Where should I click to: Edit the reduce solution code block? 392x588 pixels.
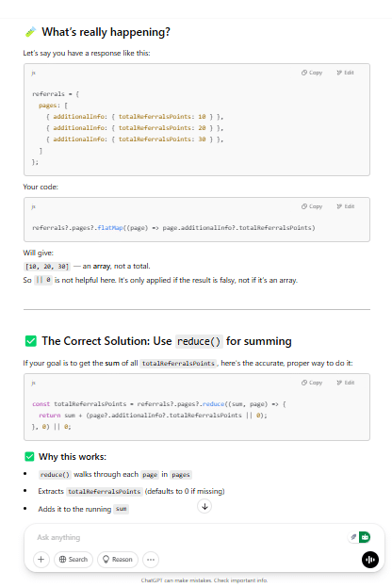345,383
